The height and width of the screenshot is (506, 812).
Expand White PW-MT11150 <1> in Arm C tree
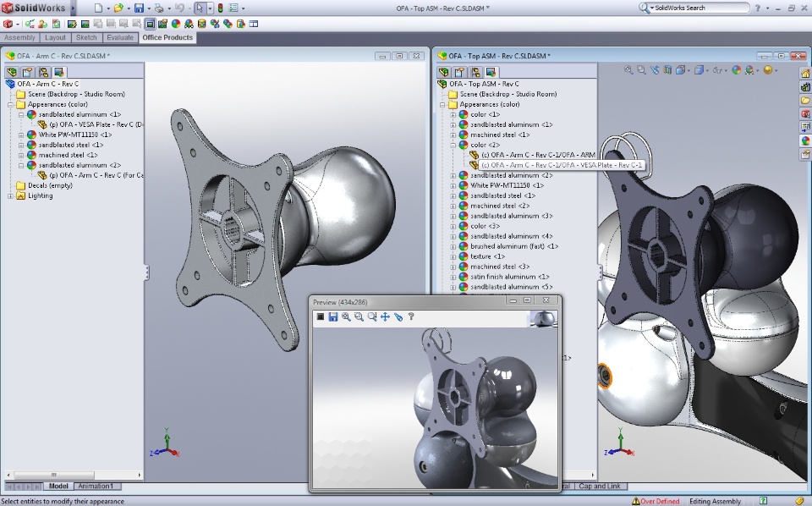coord(21,135)
